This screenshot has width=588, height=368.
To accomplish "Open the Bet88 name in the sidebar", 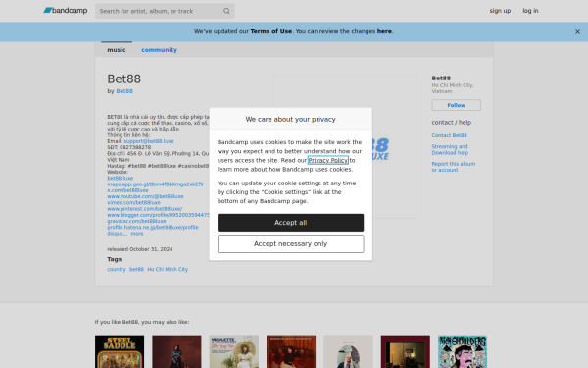I will point(441,79).
